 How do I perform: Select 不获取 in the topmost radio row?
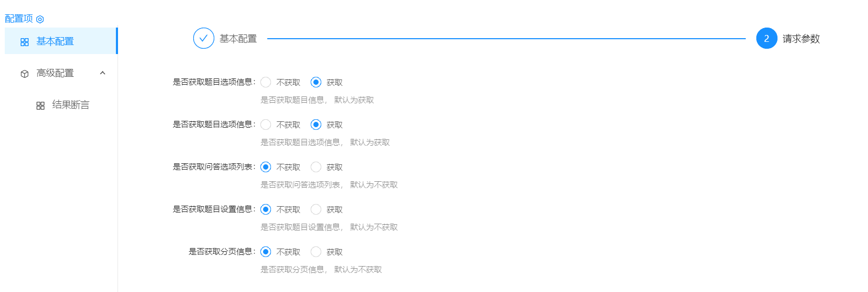(x=266, y=82)
